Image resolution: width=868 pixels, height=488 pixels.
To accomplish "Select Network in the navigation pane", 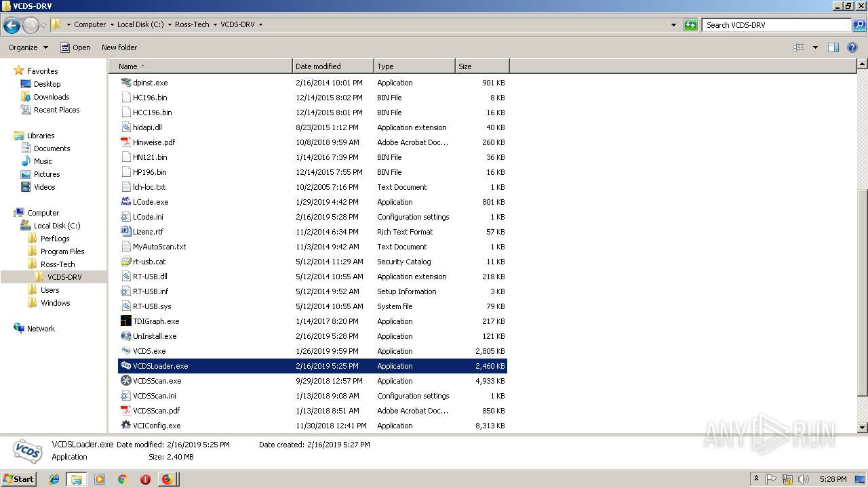I will click(41, 329).
